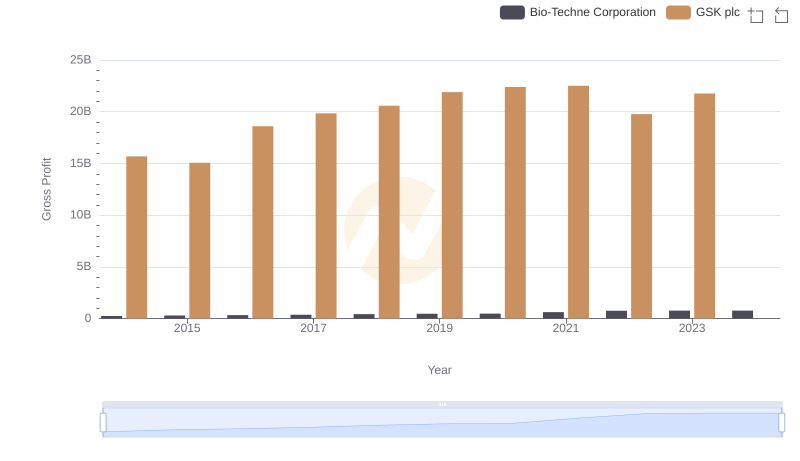Click the 2015 x-axis label
The width and height of the screenshot is (800, 461).
click(x=187, y=328)
